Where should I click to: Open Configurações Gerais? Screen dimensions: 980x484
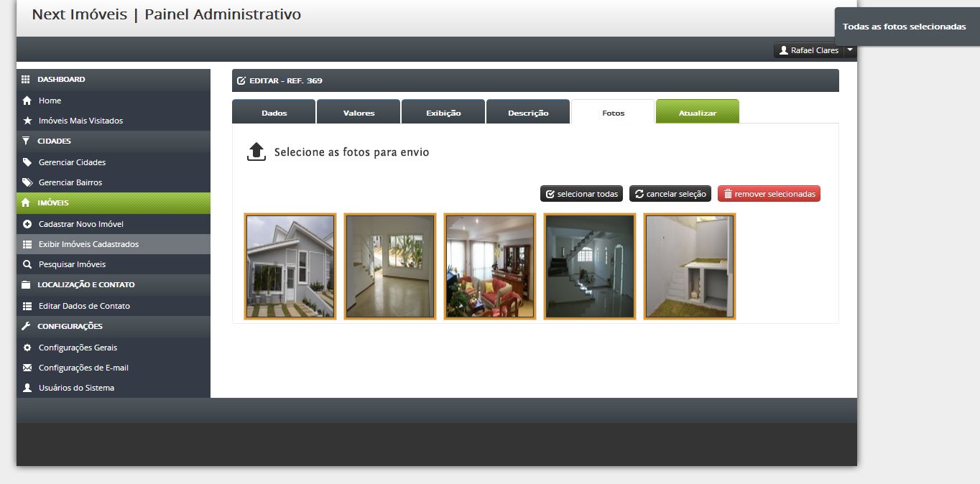[x=114, y=348]
